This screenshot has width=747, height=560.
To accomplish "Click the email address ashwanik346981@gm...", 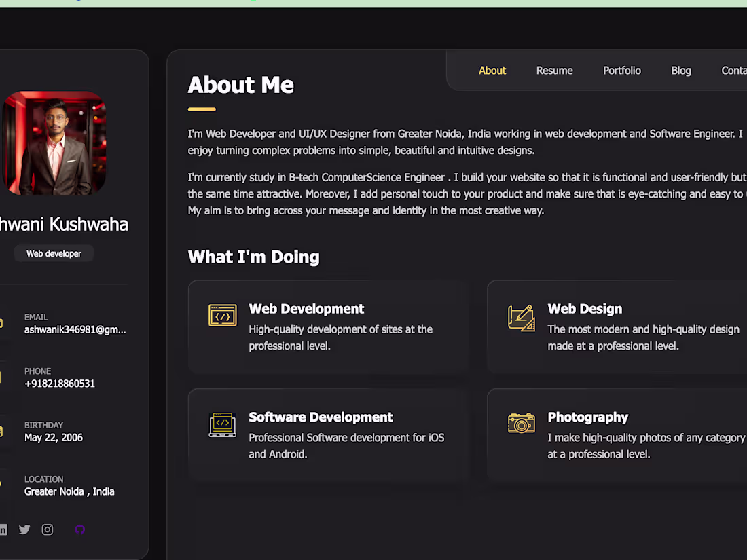I will click(75, 329).
